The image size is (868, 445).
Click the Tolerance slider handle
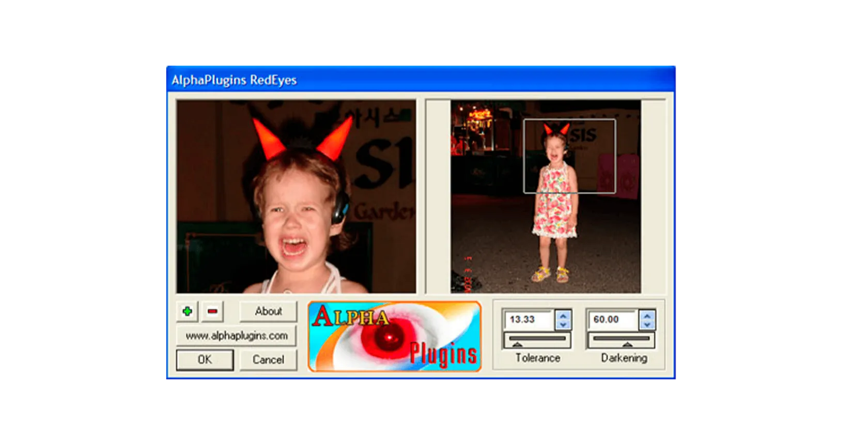click(517, 344)
